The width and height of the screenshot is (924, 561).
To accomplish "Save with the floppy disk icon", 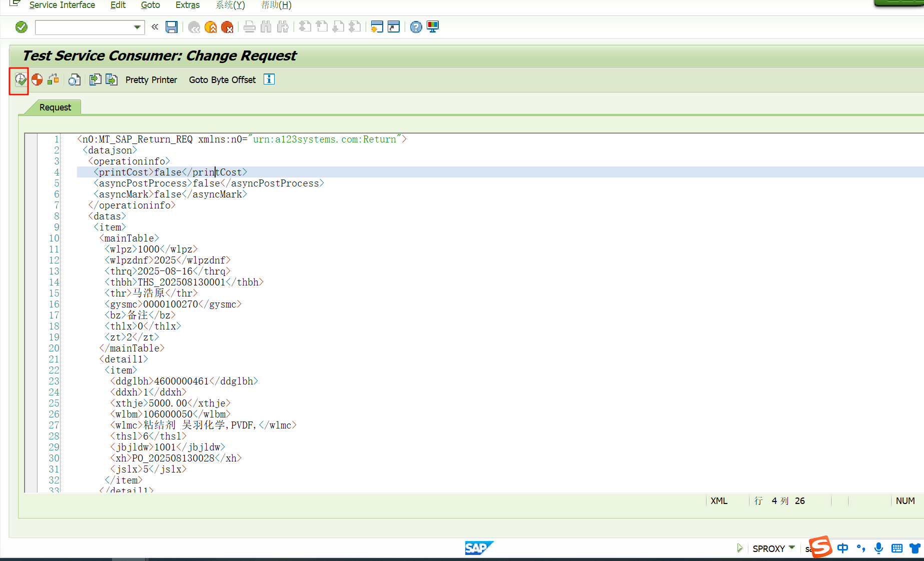I will click(172, 27).
